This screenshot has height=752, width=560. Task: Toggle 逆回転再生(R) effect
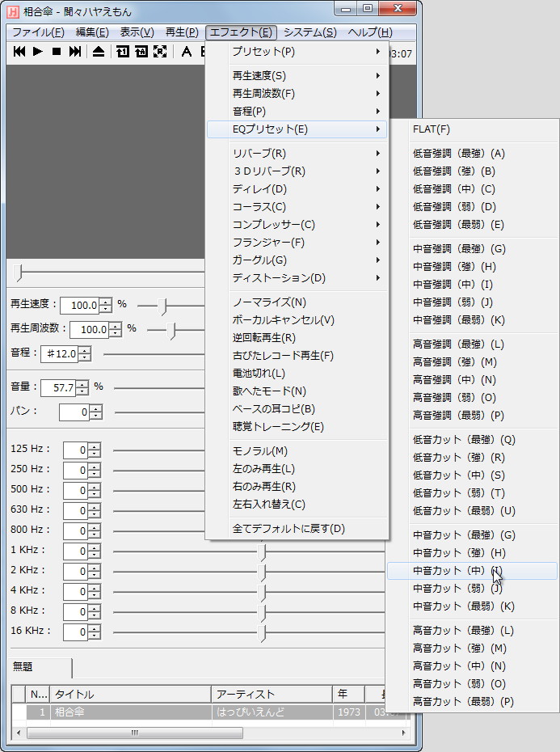click(x=297, y=338)
